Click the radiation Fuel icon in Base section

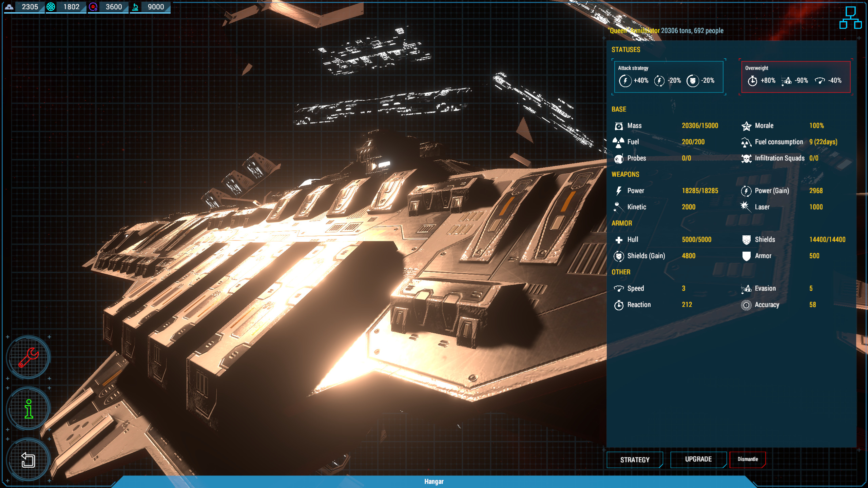pos(619,142)
